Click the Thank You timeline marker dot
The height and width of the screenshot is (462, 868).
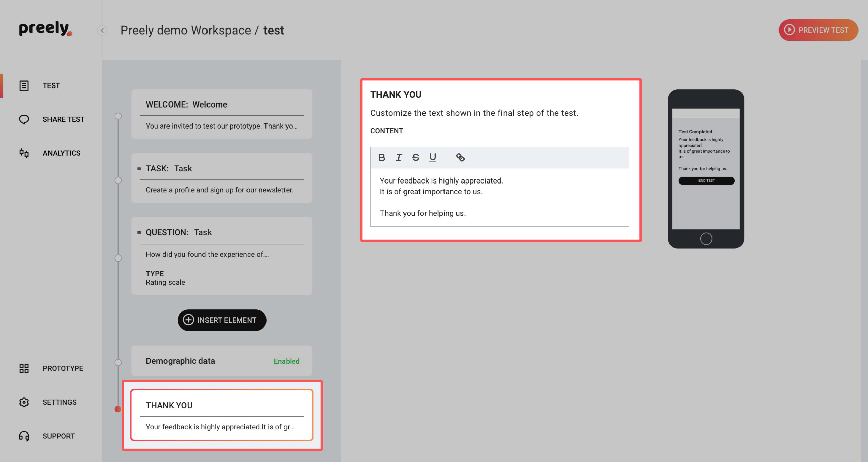[x=118, y=409]
